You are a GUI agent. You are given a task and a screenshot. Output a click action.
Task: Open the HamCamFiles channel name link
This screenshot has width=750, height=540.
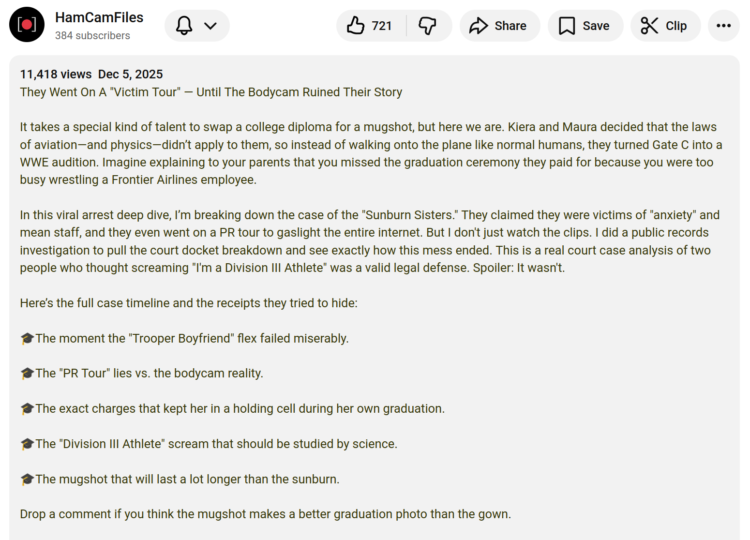tap(99, 18)
